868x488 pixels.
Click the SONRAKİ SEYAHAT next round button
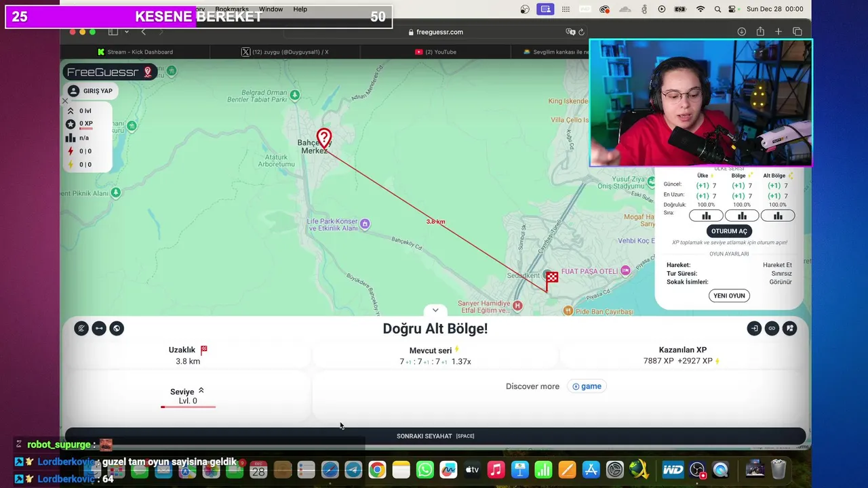[435, 436]
